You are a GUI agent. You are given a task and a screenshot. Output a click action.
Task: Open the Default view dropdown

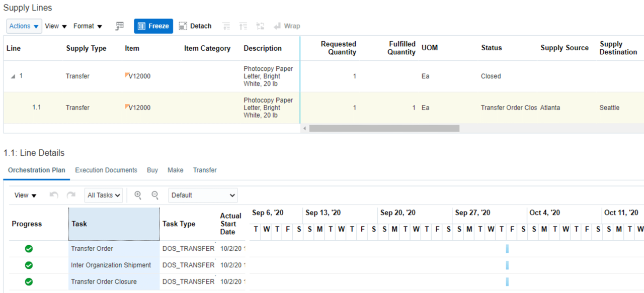(203, 195)
